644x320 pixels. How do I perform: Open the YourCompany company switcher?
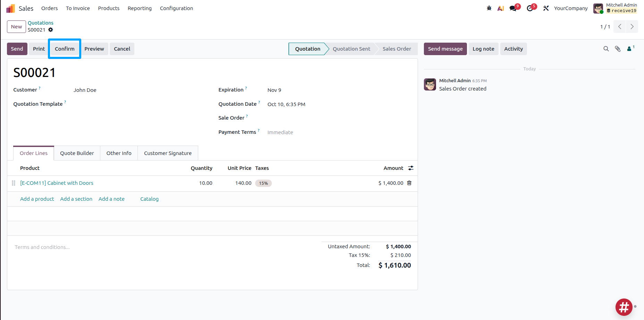(571, 8)
